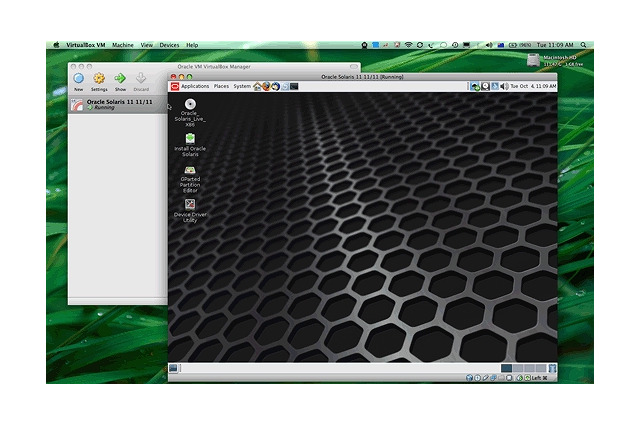This screenshot has width=640, height=426.
Task: Open Help menu in menu bar
Action: pyautogui.click(x=192, y=45)
